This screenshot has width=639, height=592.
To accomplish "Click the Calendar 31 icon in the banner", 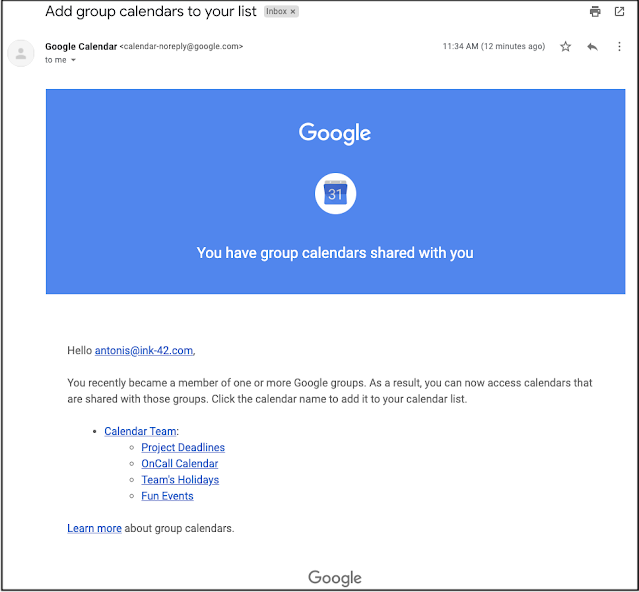I will pyautogui.click(x=335, y=193).
